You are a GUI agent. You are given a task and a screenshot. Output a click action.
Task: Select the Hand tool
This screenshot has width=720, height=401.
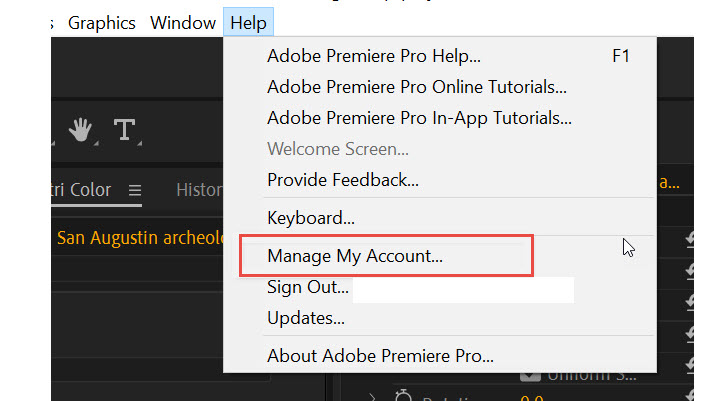[x=79, y=129]
